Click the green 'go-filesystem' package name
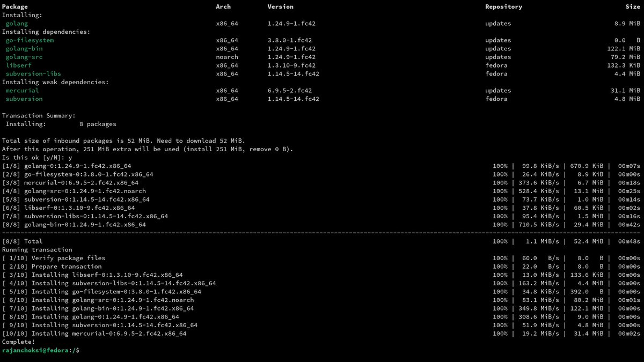This screenshot has width=644, height=362. tap(30, 40)
